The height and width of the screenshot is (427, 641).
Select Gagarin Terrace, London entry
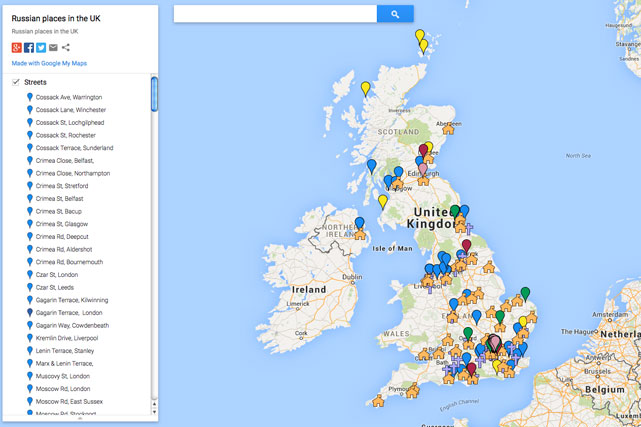tap(69, 313)
